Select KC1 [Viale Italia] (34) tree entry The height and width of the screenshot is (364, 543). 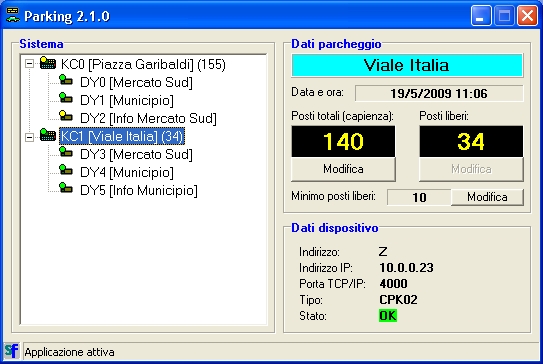[122, 136]
